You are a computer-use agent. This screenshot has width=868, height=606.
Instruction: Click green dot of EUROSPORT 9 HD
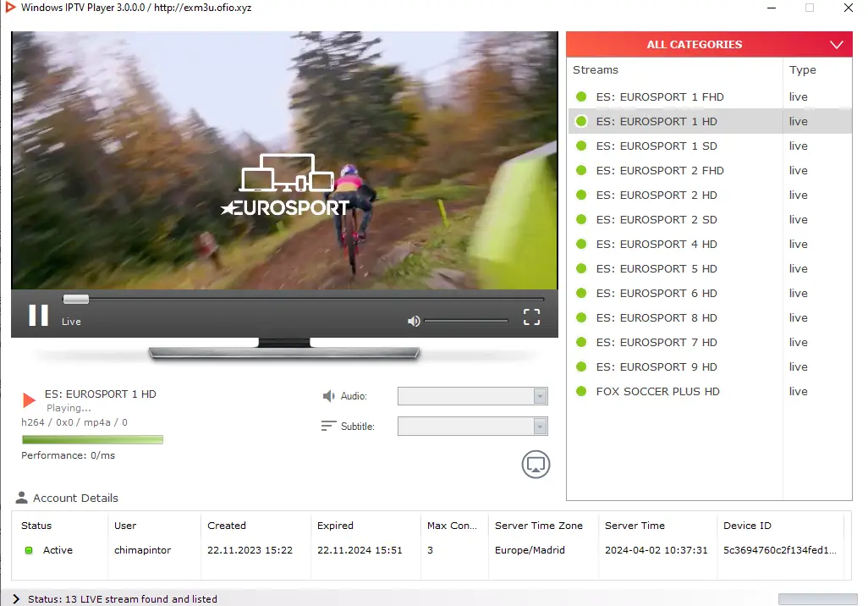coord(581,366)
